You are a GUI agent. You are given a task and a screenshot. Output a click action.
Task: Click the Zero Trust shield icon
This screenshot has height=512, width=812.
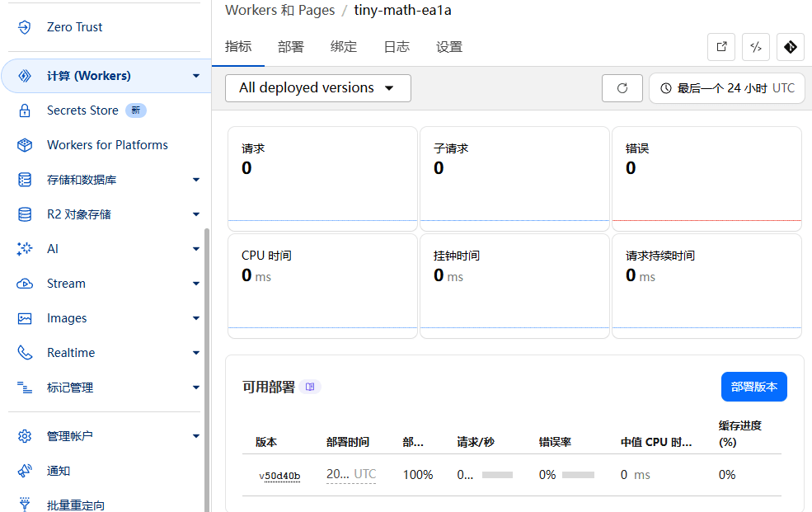coord(25,27)
